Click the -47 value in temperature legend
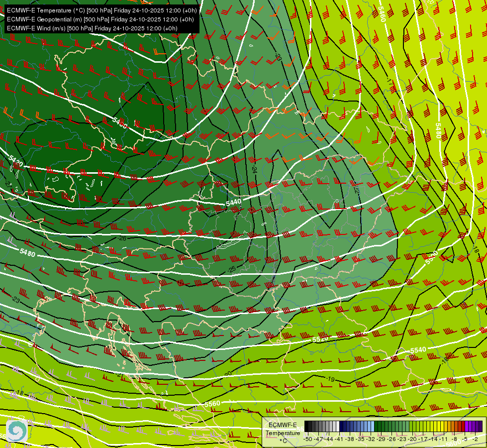The width and height of the screenshot is (487, 448). coord(319,439)
